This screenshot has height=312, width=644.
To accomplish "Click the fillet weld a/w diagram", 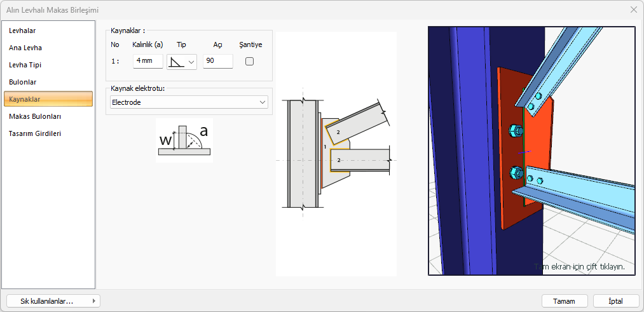I will point(184,140).
